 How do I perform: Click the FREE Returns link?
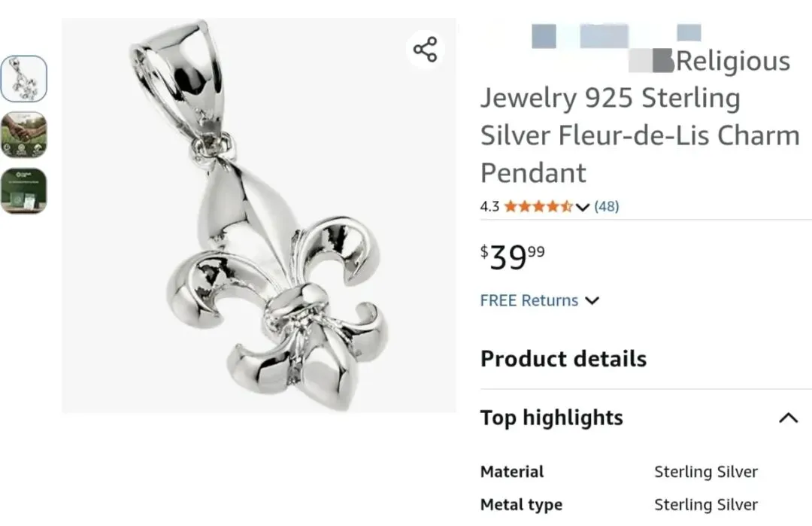click(529, 300)
